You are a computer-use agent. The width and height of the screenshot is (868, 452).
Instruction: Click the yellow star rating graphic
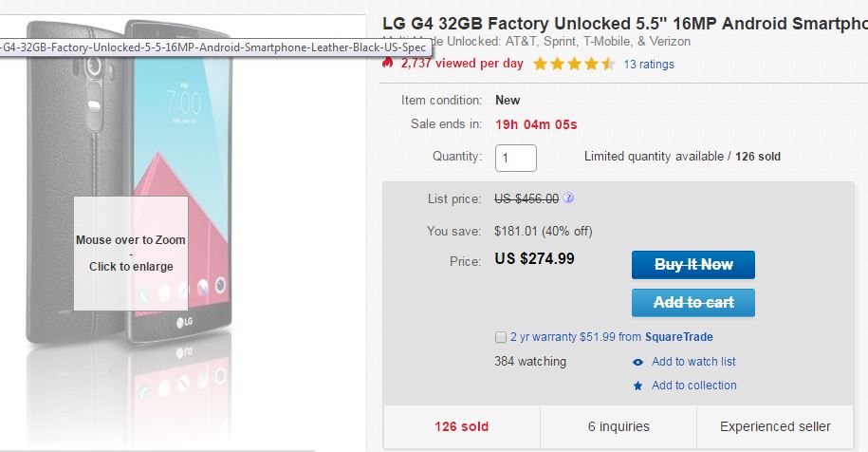pyautogui.click(x=574, y=65)
